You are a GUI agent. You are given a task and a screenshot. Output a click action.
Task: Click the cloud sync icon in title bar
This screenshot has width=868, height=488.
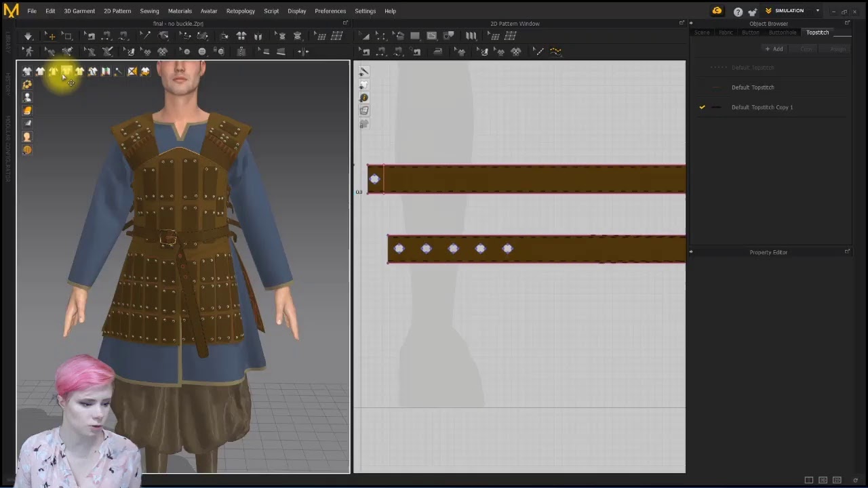coord(717,11)
